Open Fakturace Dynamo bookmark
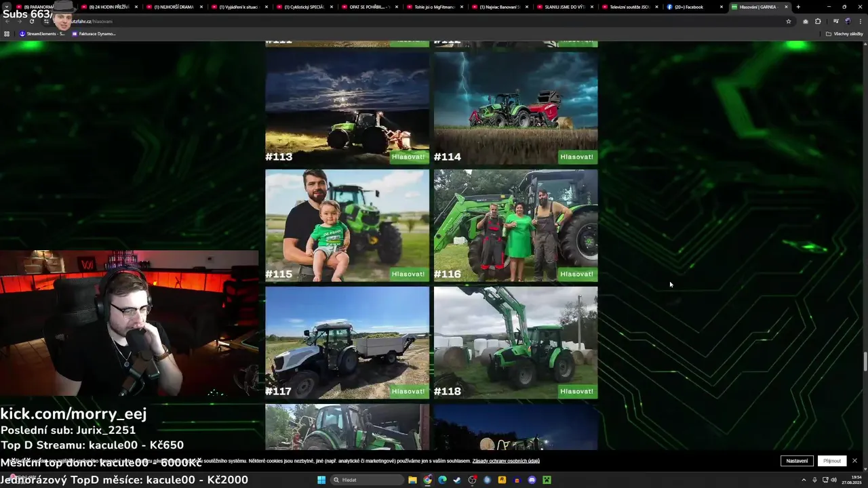The height and width of the screenshot is (488, 868). pyautogui.click(x=94, y=33)
